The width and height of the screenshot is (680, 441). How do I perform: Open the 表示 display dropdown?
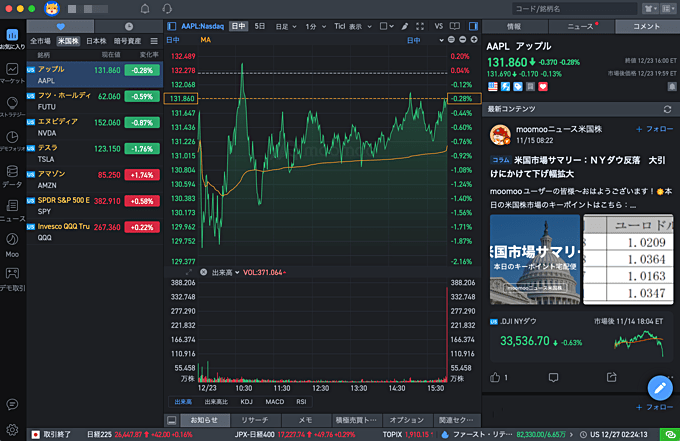point(360,26)
